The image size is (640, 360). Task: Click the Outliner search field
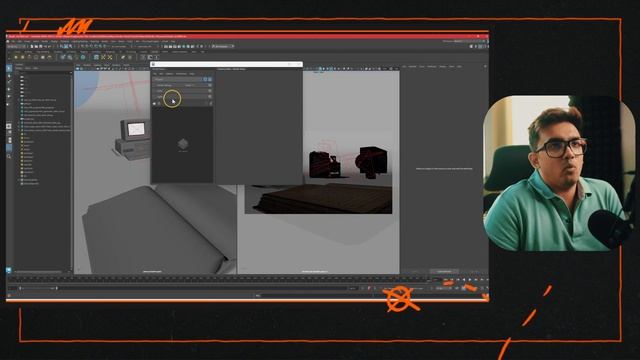44,72
